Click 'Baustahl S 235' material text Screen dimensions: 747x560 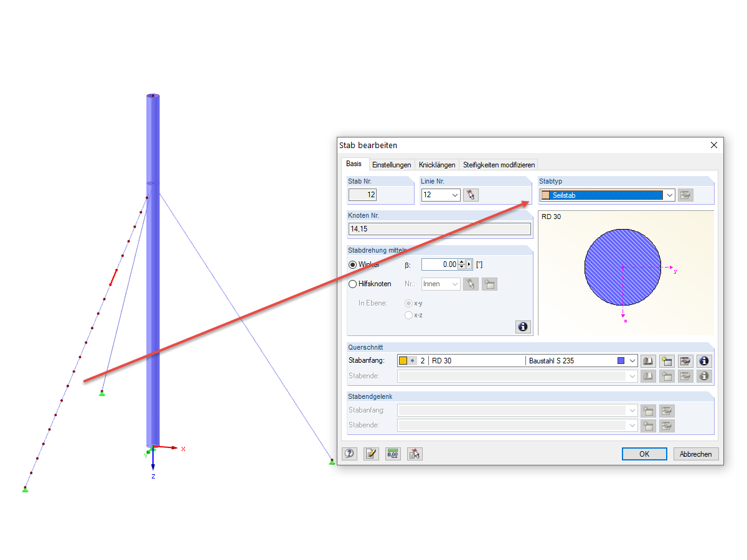coord(552,361)
